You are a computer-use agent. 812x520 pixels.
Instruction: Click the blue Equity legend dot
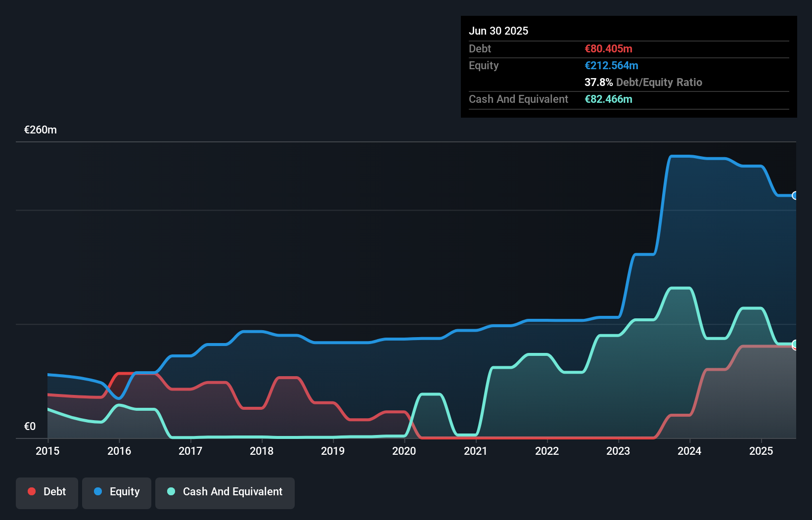98,491
